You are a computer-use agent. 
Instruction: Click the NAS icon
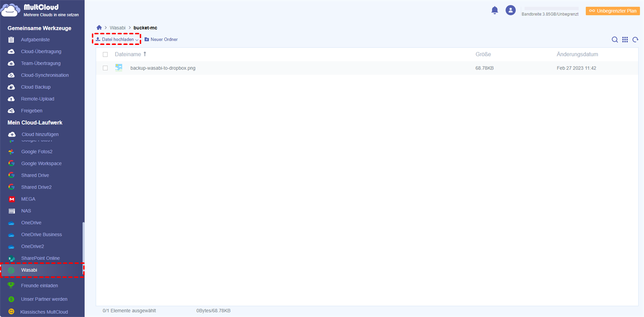tap(12, 211)
